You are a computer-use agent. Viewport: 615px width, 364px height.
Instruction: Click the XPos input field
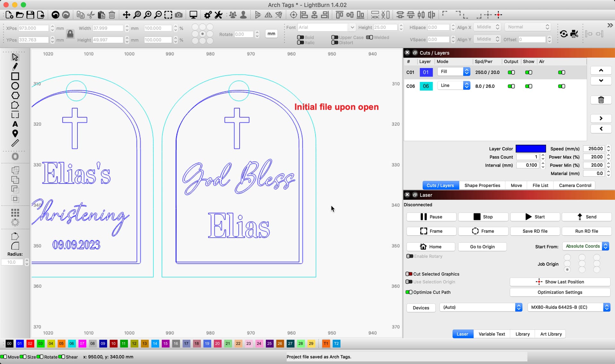(33, 28)
